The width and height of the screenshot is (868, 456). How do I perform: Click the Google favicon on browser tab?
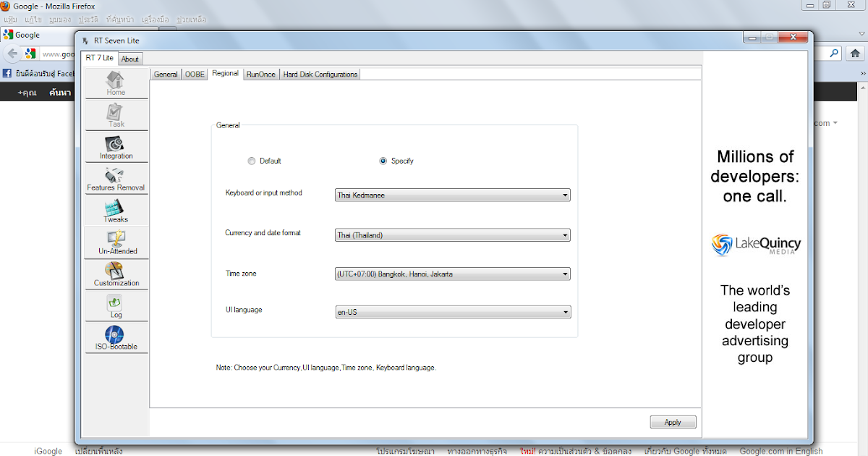coord(8,35)
